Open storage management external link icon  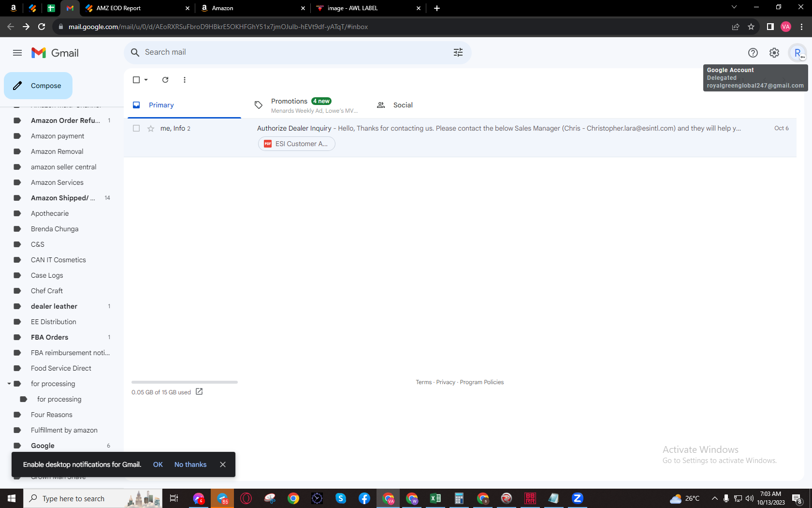pyautogui.click(x=199, y=391)
